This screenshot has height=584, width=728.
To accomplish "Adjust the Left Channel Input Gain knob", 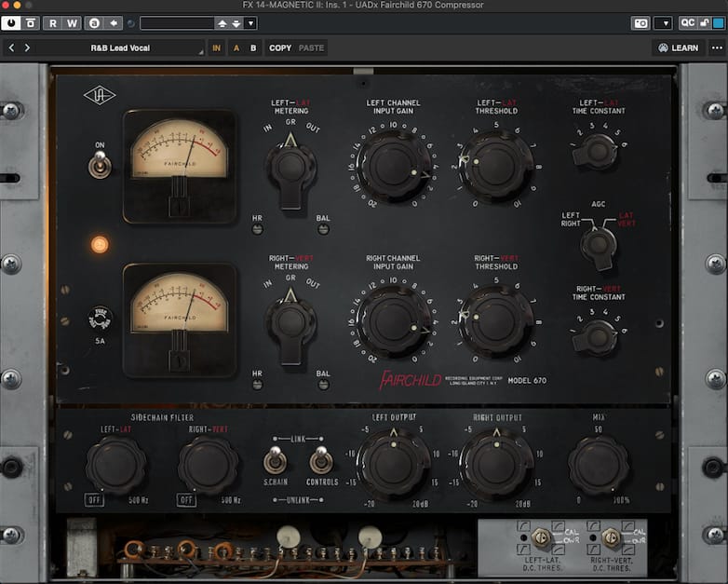I will [x=394, y=167].
